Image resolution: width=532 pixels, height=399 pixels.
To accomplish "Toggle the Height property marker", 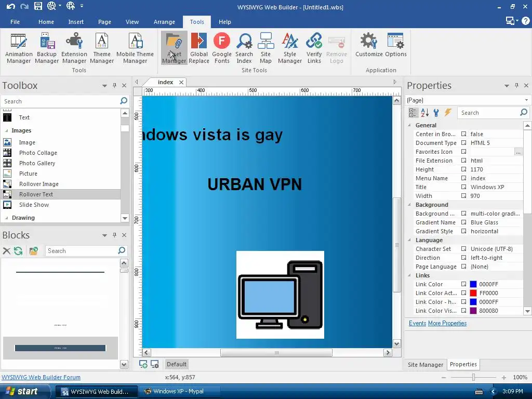I will (x=463, y=169).
